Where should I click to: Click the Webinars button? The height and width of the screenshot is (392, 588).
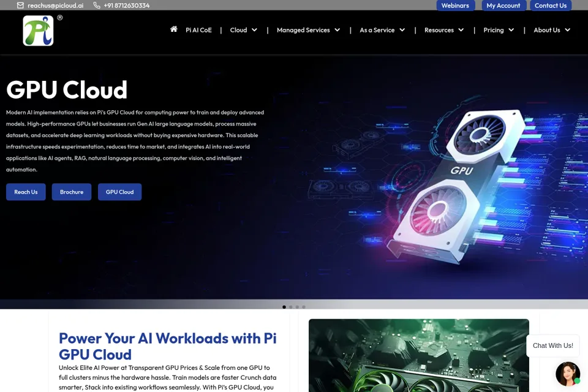[x=455, y=6]
